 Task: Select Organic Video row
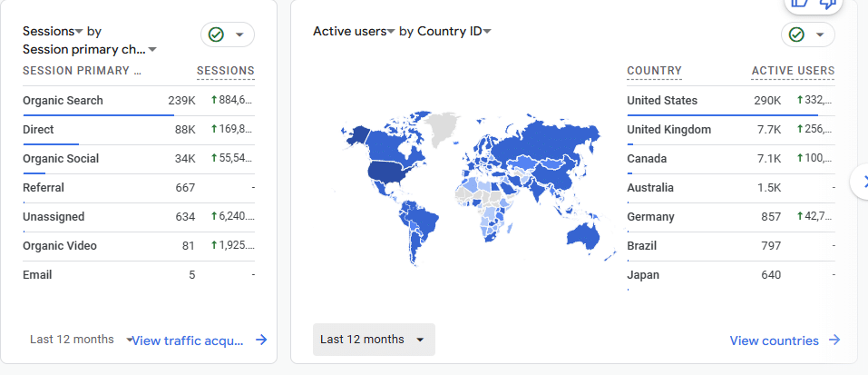click(x=139, y=246)
